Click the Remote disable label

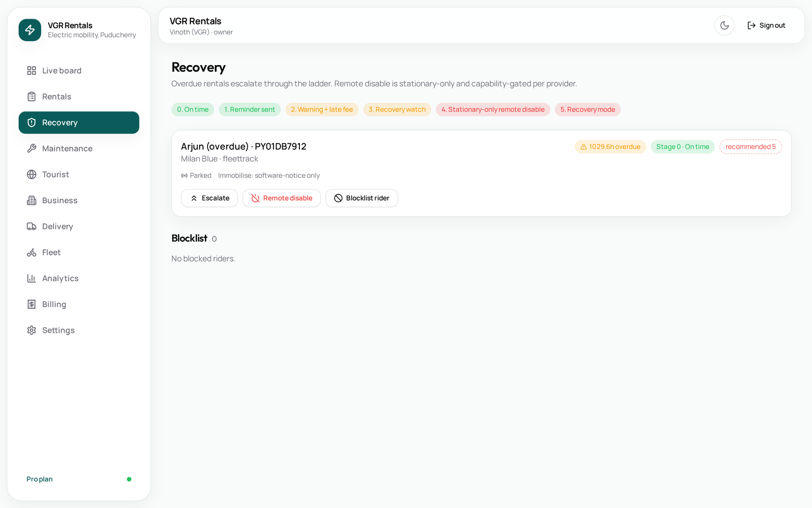(x=288, y=198)
